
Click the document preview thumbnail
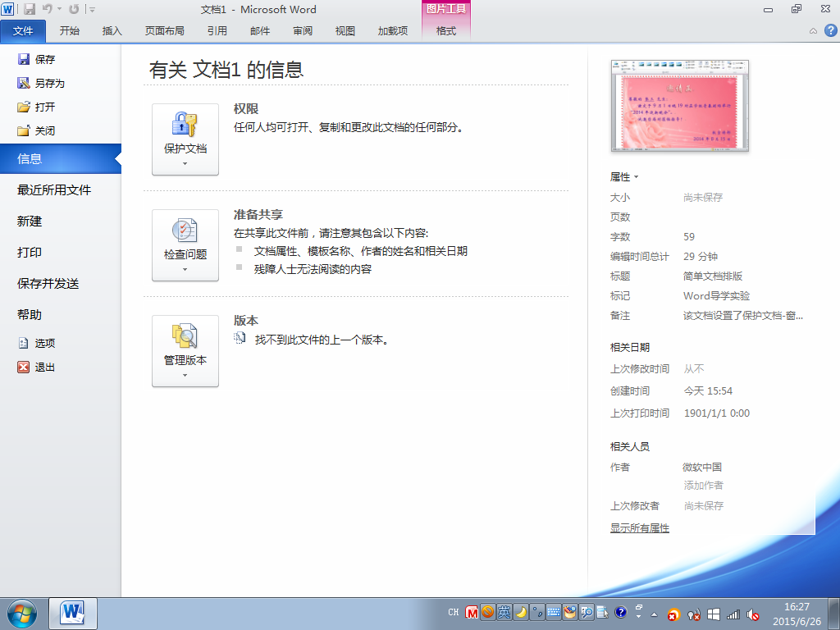[x=679, y=106]
